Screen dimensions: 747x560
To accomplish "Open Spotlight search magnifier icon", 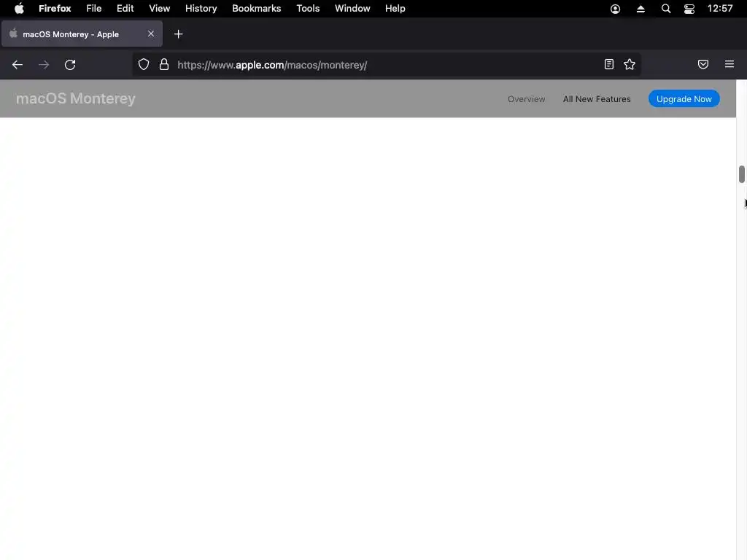I will point(666,9).
